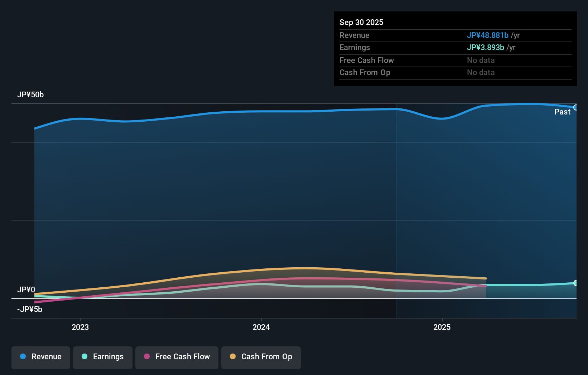The height and width of the screenshot is (375, 588).
Task: Click the orange Cash From Op legend dot
Action: [233, 357]
